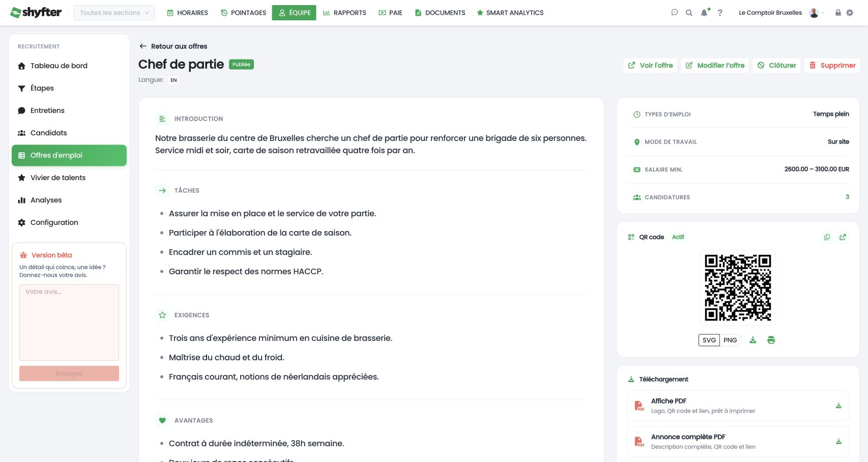This screenshot has height=462, width=868.
Task: Open Entretiens in sidebar
Action: (x=69, y=110)
